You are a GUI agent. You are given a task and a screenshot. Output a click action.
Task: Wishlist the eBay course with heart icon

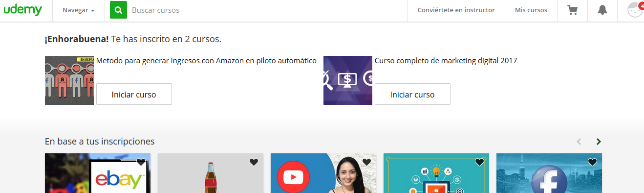141,162
